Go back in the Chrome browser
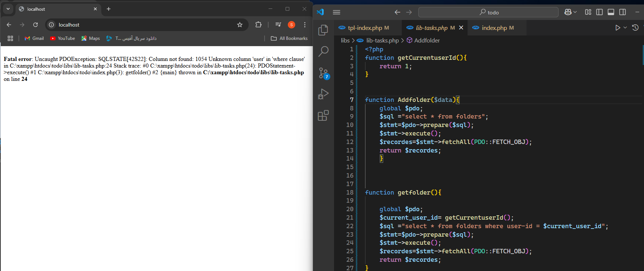This screenshot has width=644, height=271. (9, 25)
